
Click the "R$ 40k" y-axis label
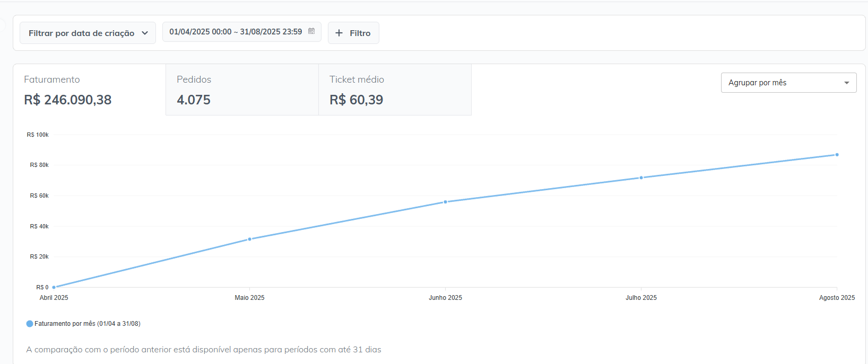(x=39, y=226)
